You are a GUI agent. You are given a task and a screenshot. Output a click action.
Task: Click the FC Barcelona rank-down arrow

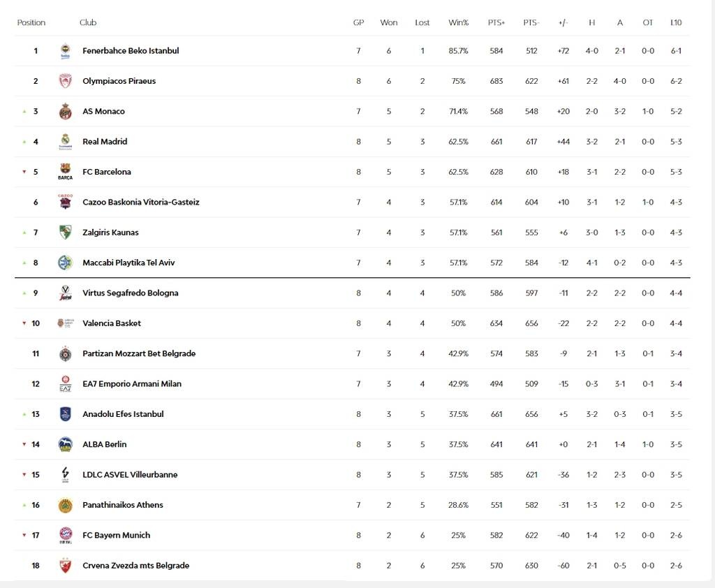point(23,172)
